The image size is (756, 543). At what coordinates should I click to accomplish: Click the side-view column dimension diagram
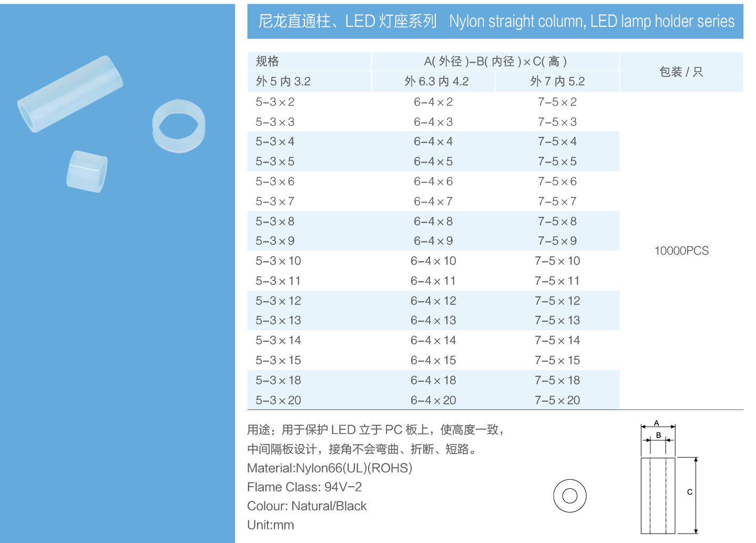coord(658,495)
